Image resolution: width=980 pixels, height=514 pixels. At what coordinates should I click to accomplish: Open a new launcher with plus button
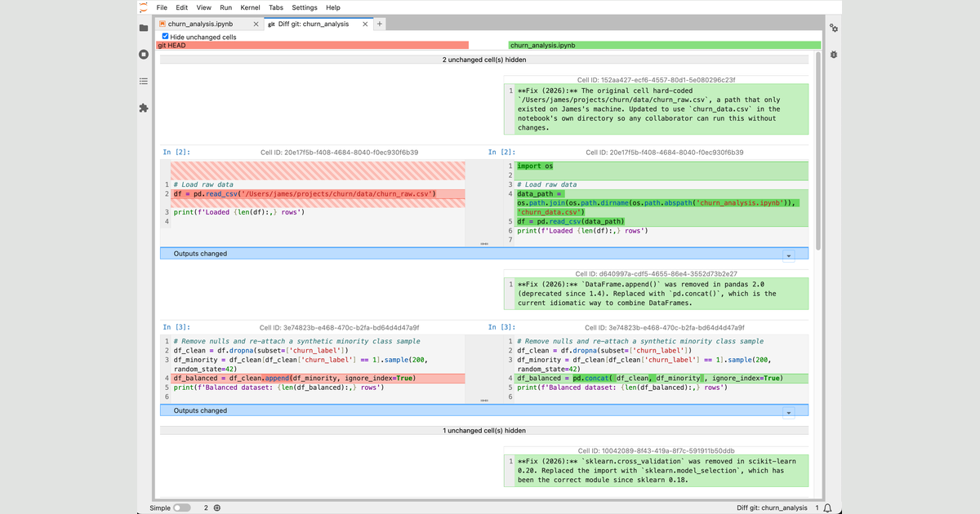(x=380, y=24)
